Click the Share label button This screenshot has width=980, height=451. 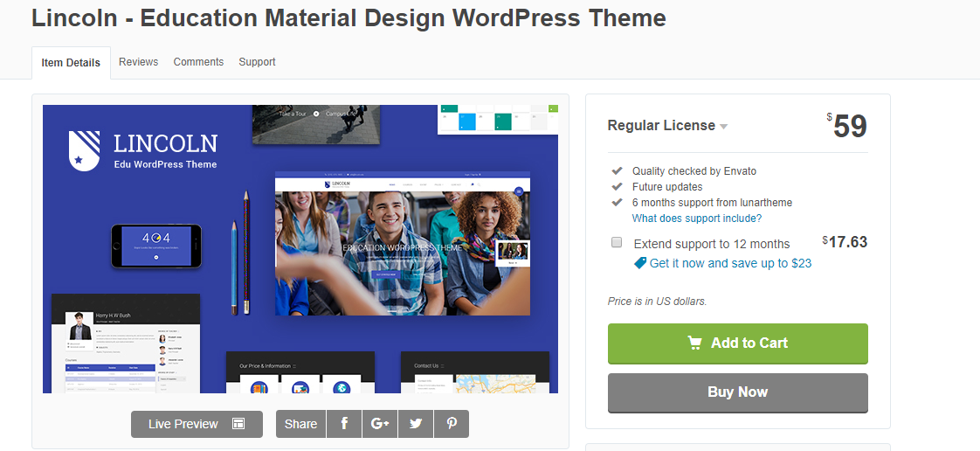pos(300,424)
